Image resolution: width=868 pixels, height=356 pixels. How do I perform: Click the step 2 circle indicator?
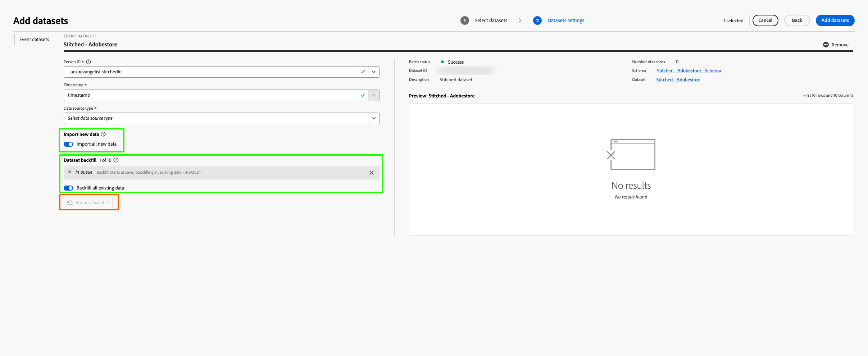537,20
